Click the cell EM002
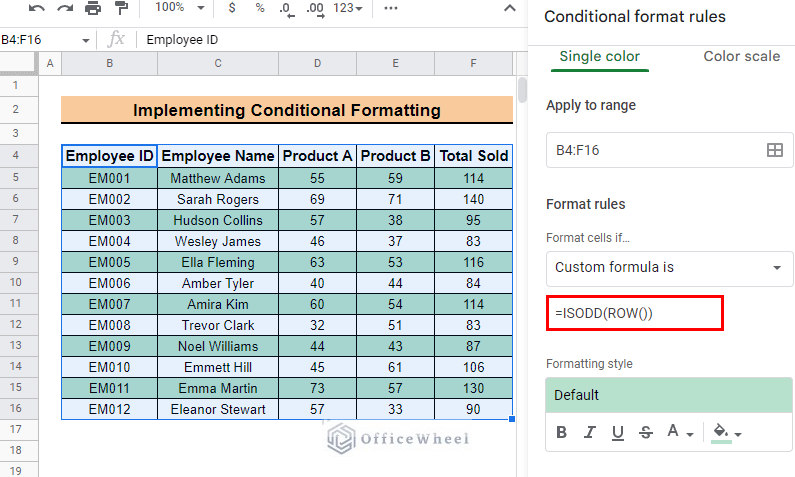Image resolution: width=795 pixels, height=477 pixels. 110,199
